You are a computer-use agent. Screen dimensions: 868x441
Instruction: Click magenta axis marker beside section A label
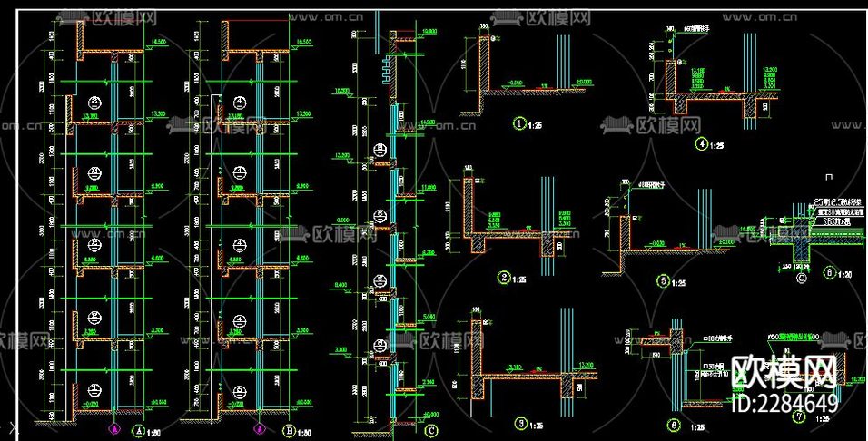[x=114, y=429]
